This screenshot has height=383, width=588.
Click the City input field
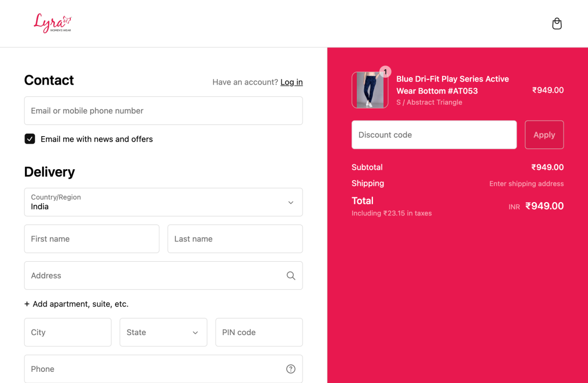(x=68, y=332)
